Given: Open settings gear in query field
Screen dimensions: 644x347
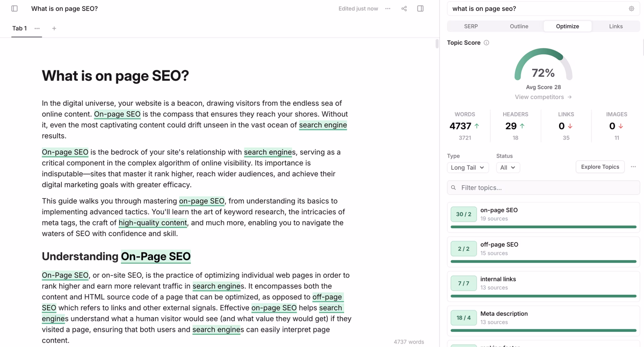Looking at the screenshot, I should (x=631, y=8).
